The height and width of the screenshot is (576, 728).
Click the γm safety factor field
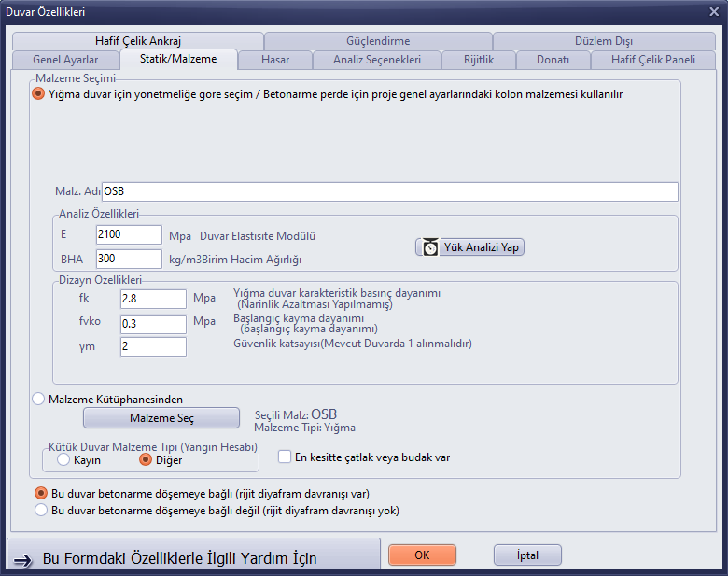pos(153,346)
